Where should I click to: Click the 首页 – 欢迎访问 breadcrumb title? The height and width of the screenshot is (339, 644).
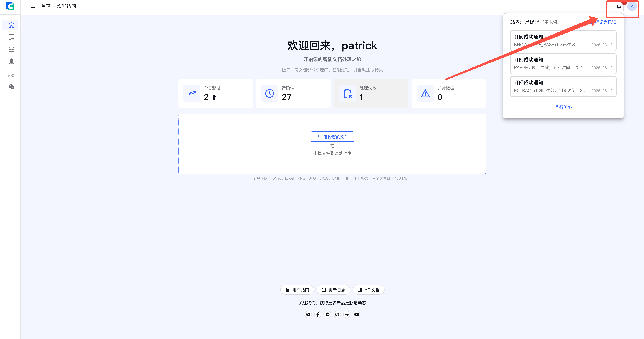58,6
